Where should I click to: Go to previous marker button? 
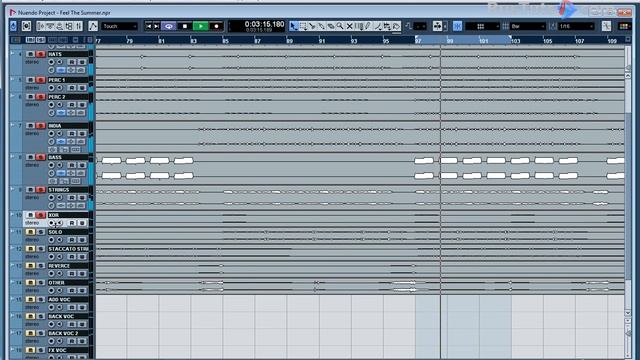[149, 26]
